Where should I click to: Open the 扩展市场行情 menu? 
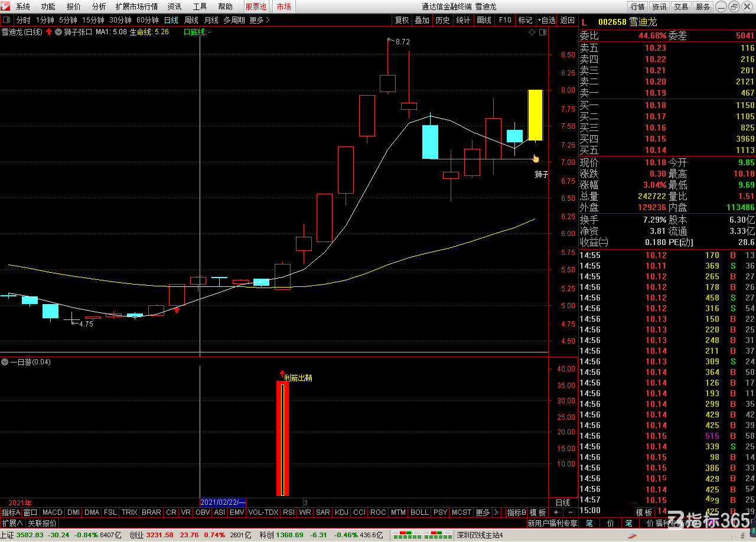(136, 6)
